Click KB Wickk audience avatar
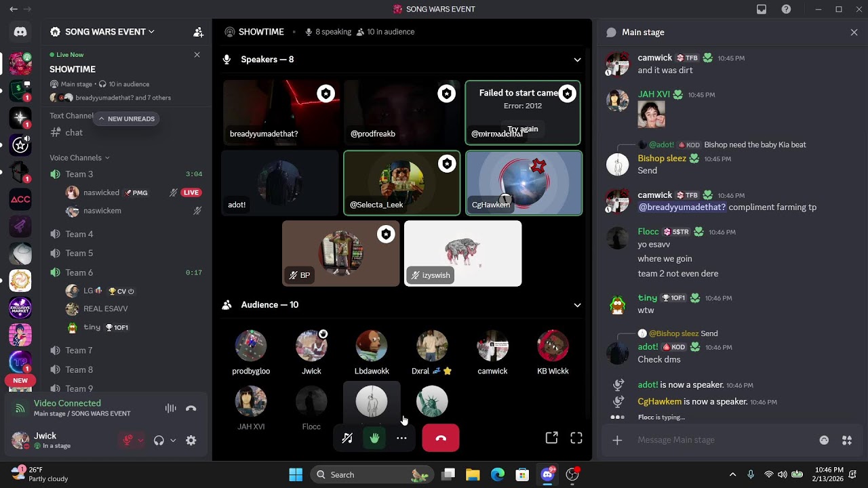 (x=553, y=346)
